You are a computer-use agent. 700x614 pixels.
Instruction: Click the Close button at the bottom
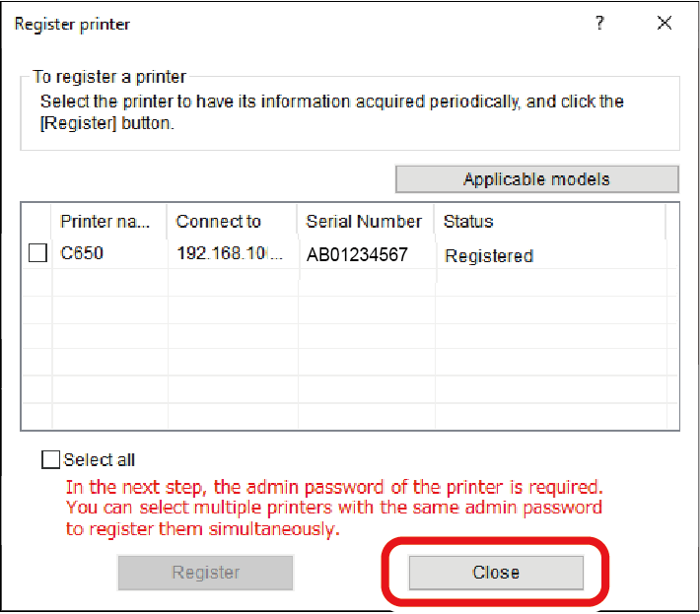point(495,572)
